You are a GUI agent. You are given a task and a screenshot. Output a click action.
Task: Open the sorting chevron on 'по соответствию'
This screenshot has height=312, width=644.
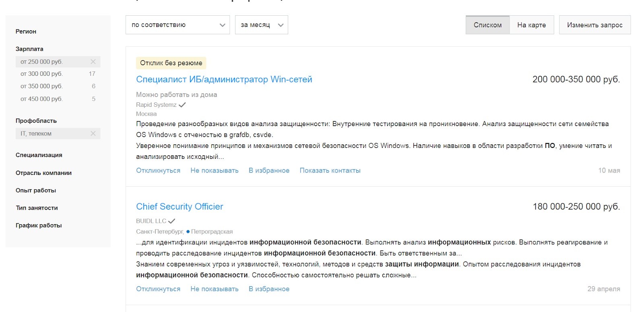click(222, 25)
